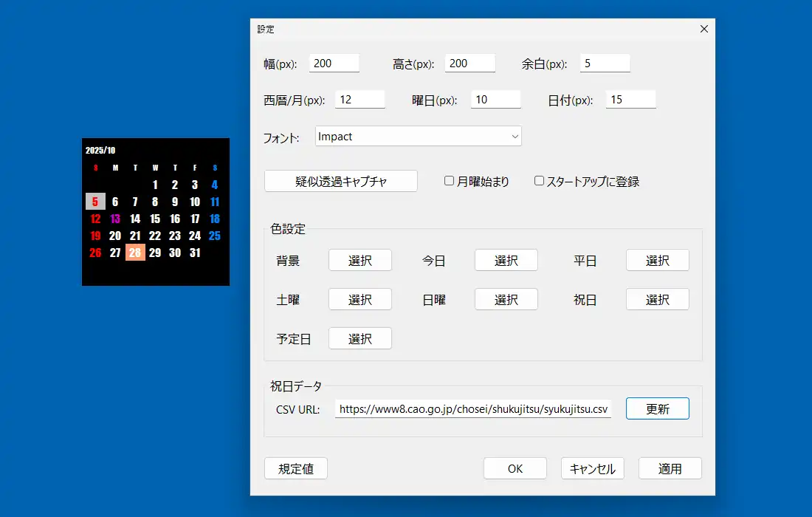812x517 pixels.
Task: Pick the 土曜 color via 選択
Action: pos(359,300)
